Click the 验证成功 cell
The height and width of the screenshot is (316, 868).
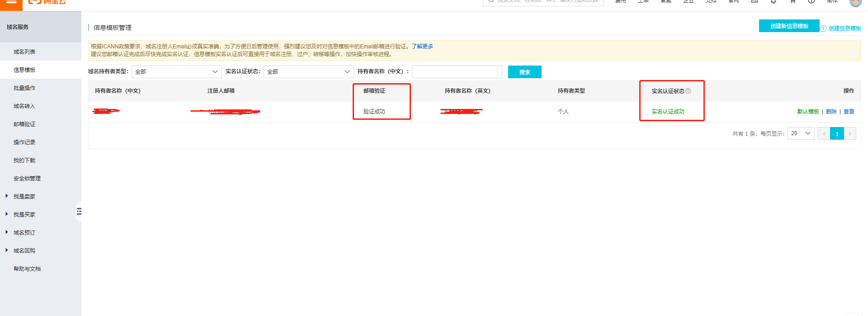pyautogui.click(x=374, y=111)
